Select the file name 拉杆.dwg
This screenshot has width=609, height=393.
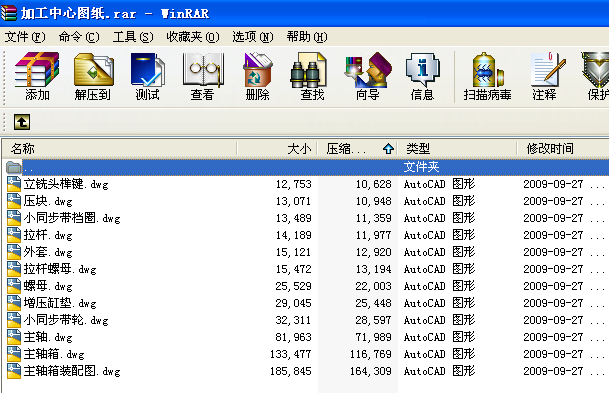tap(48, 235)
